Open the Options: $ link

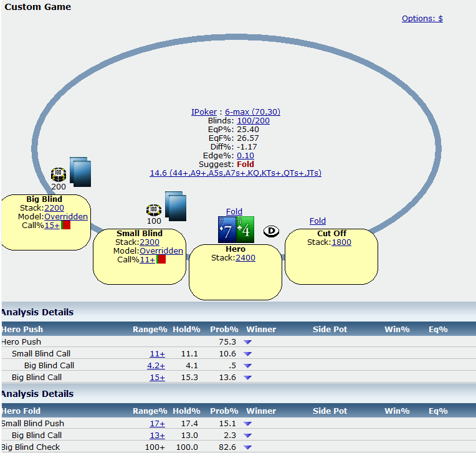[x=422, y=18]
